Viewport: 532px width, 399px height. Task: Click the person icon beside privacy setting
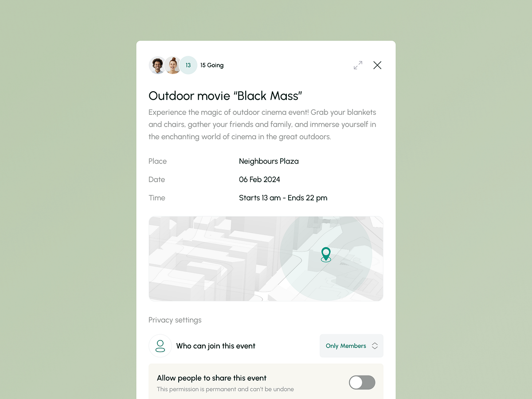point(160,346)
